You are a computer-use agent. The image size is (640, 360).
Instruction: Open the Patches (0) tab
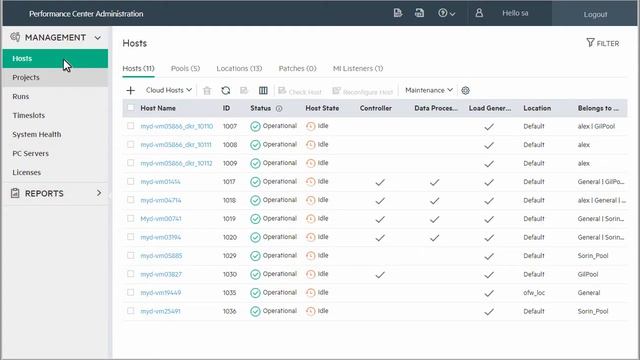tap(297, 68)
